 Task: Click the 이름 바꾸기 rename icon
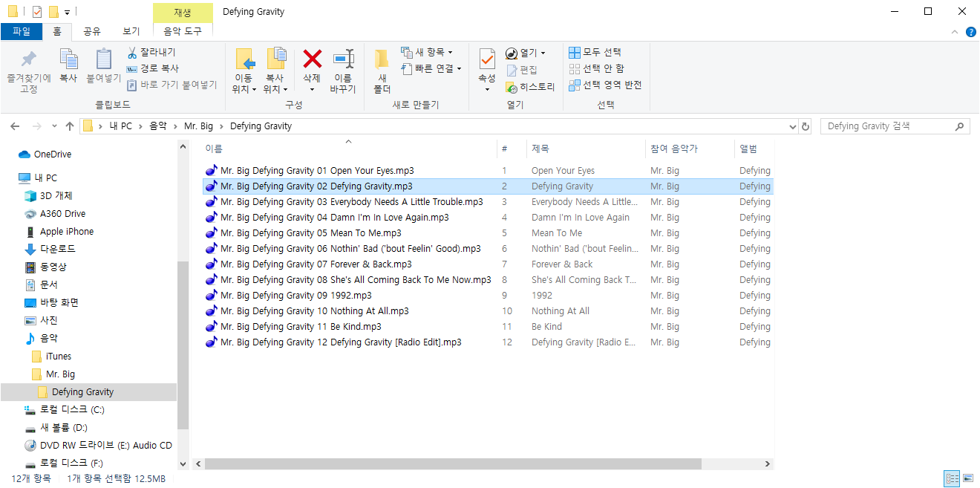pyautogui.click(x=343, y=59)
